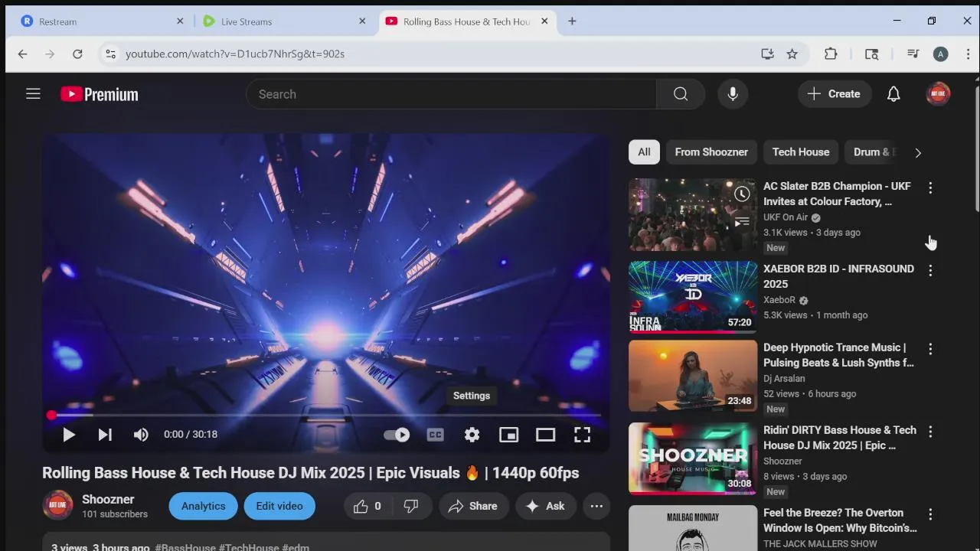The height and width of the screenshot is (551, 980).
Task: Click the Edit video button
Action: [x=279, y=506]
